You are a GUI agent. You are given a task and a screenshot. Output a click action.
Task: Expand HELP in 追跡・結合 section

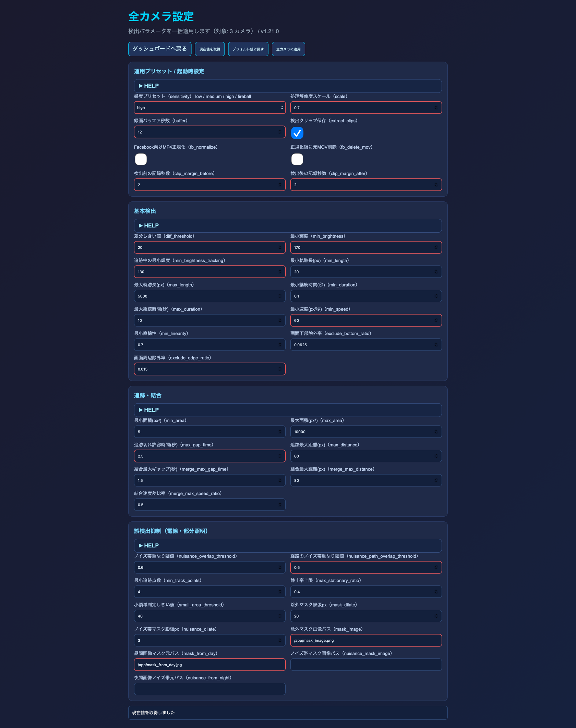(149, 410)
